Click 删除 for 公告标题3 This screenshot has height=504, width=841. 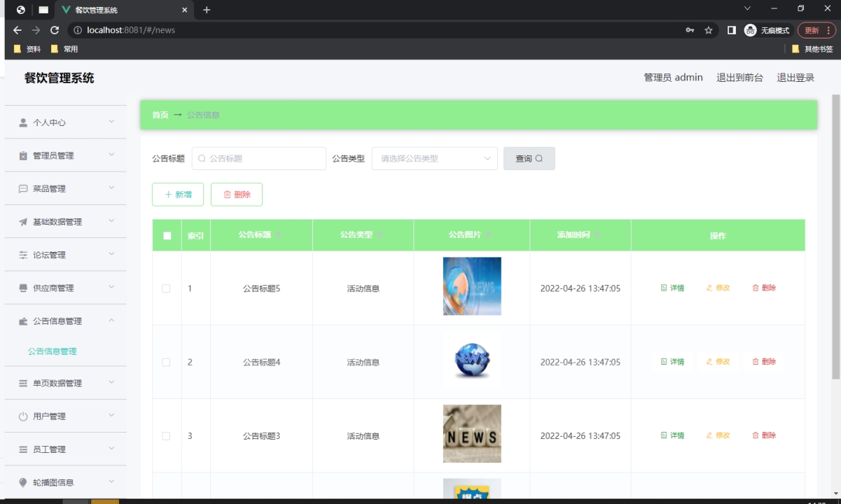click(x=763, y=435)
